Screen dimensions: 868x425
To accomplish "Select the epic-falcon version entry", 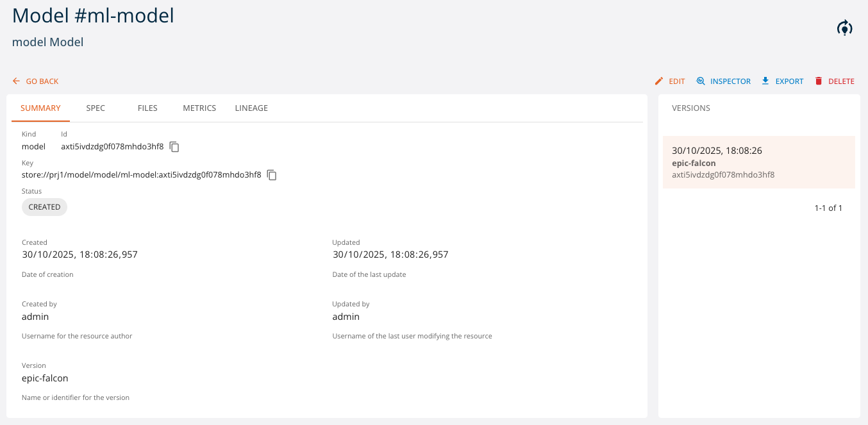I will point(758,162).
